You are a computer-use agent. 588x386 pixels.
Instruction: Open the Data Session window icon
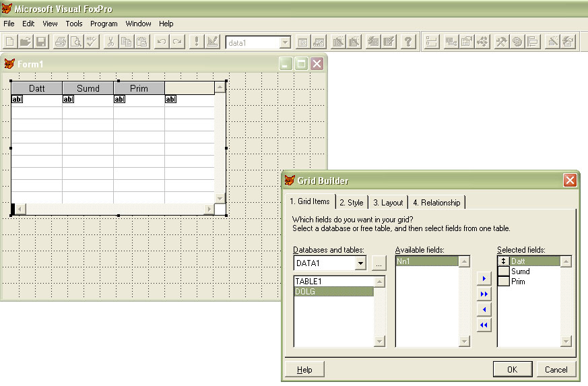tap(319, 42)
